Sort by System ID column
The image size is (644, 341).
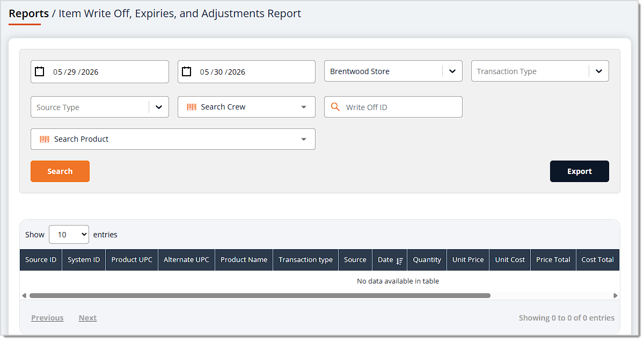tap(84, 260)
